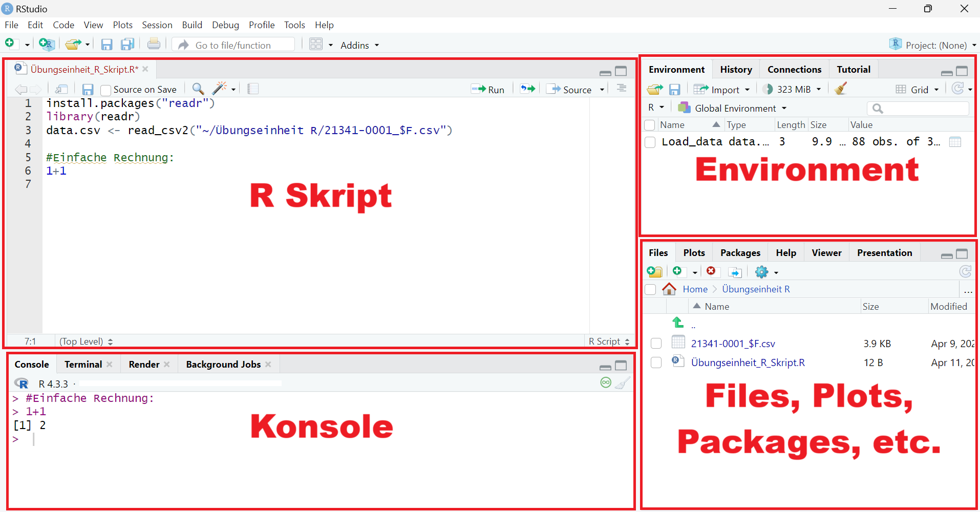Go up to parent directory arrow
This screenshot has height=512, width=980.
tap(678, 322)
